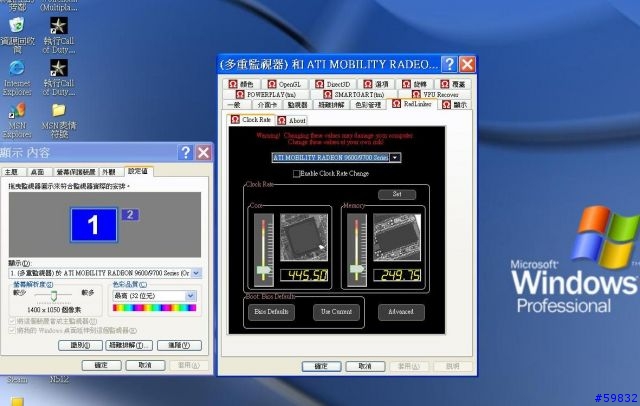Open the POWERPLAY(tm) tab
This screenshot has width=640, height=406.
tap(266, 94)
